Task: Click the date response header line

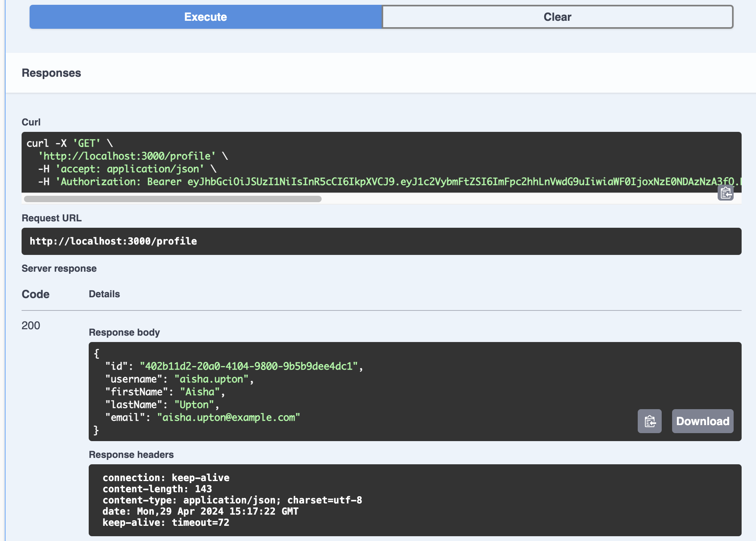Action: [x=200, y=511]
